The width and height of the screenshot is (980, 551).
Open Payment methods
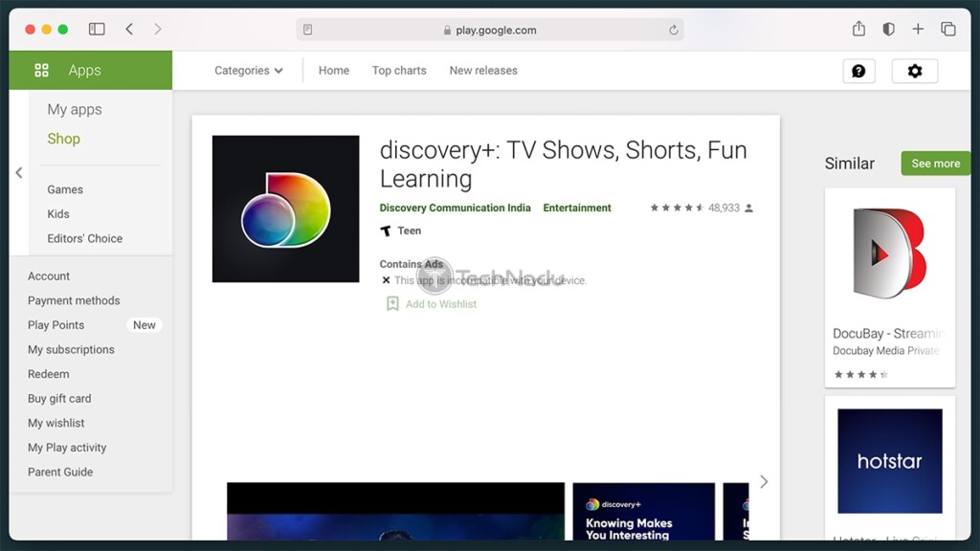click(74, 300)
